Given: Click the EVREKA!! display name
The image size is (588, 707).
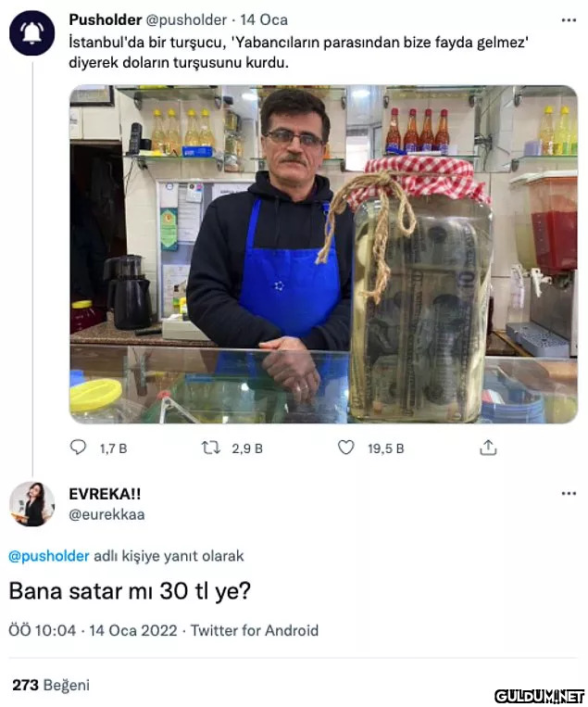Looking at the screenshot, I should point(105,494).
